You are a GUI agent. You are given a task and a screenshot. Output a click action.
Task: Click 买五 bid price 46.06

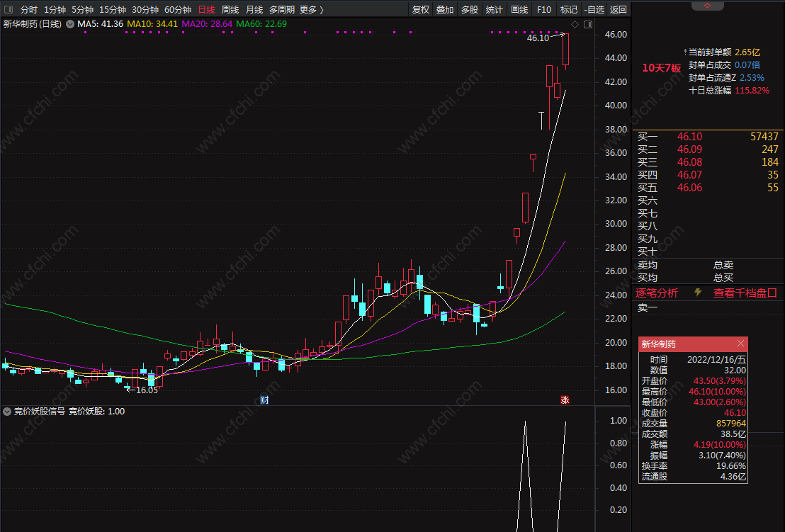tap(689, 188)
